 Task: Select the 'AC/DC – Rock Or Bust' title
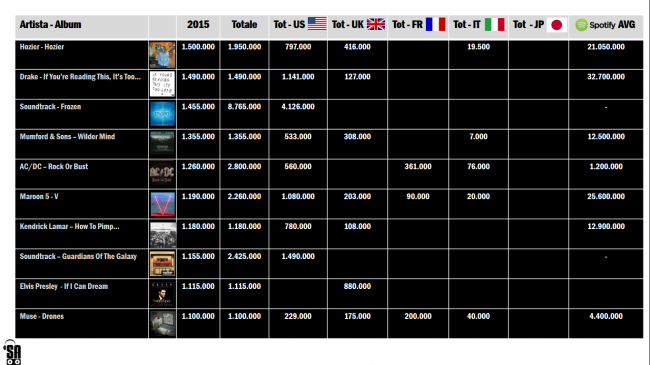tap(54, 166)
